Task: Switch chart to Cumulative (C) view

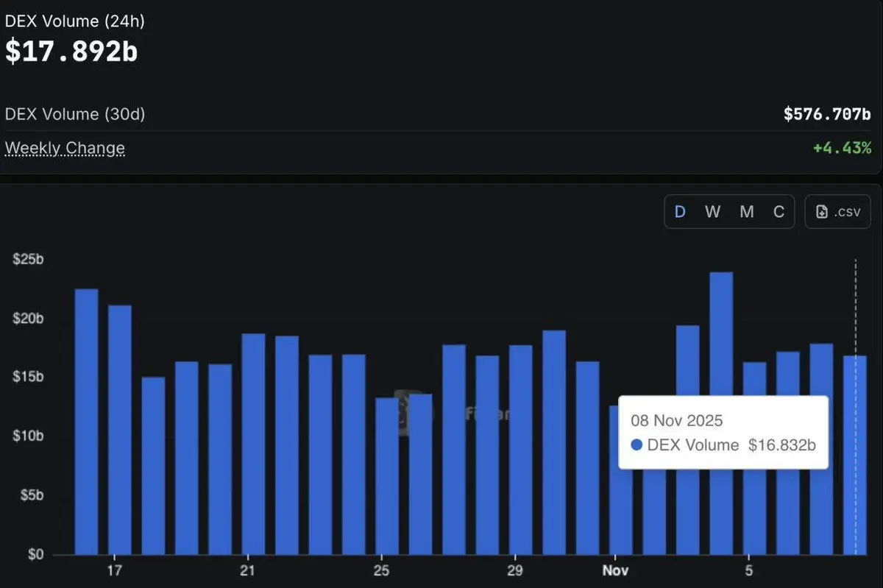Action: coord(779,212)
